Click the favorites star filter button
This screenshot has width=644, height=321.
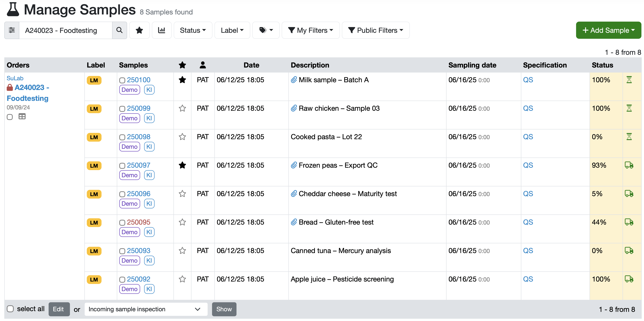click(x=139, y=30)
